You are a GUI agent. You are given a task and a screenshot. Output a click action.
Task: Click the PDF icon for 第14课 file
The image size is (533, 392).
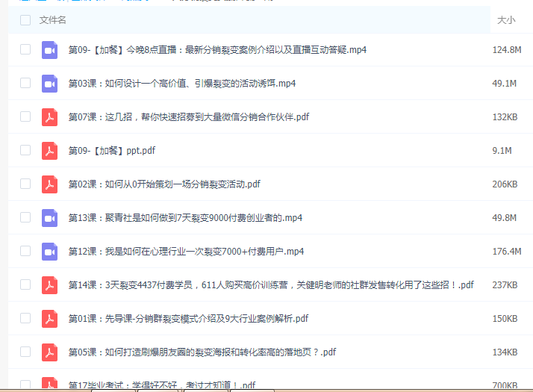49,285
